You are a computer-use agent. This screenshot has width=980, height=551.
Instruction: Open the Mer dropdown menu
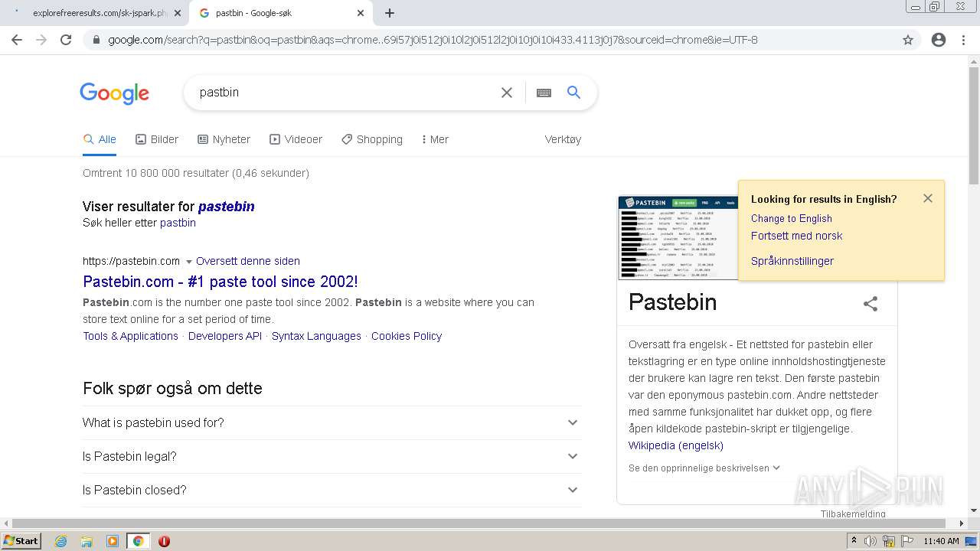435,139
